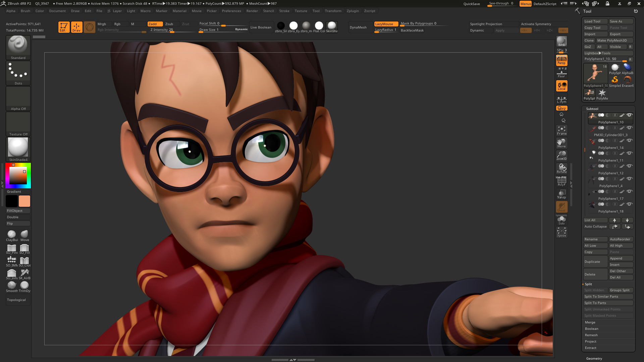
Task: Open the Zplugin menu
Action: pyautogui.click(x=353, y=11)
